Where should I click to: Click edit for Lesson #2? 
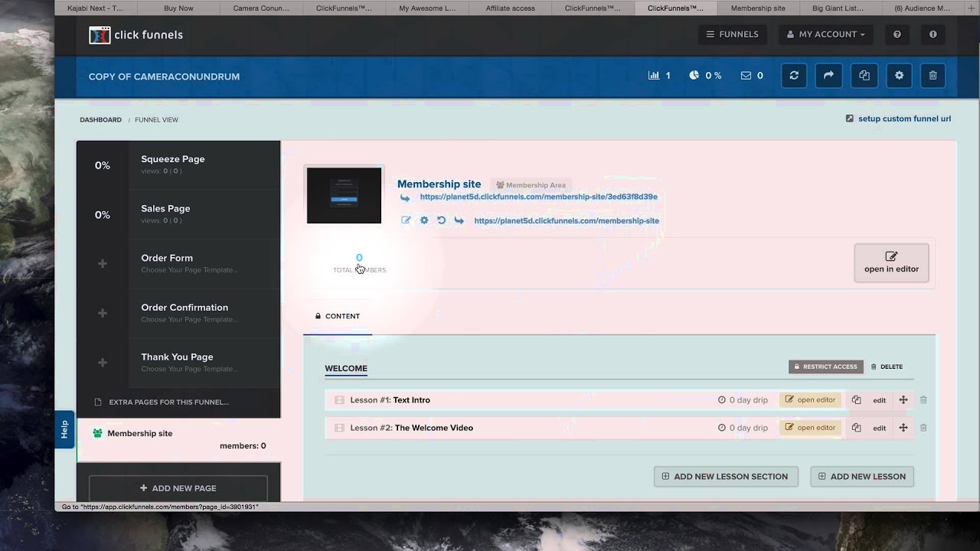click(880, 428)
